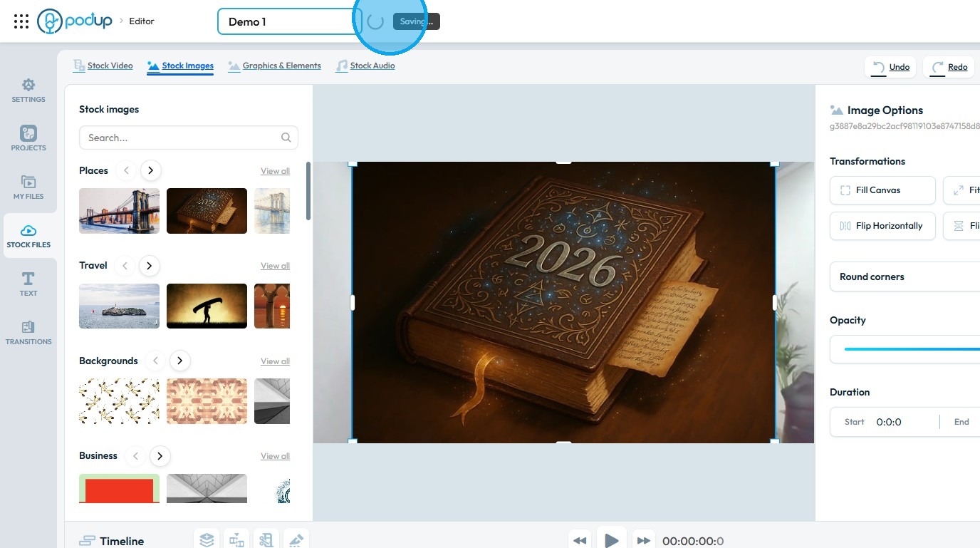Show previous Travel images
Screen dimensions: 980x548
tap(125, 266)
